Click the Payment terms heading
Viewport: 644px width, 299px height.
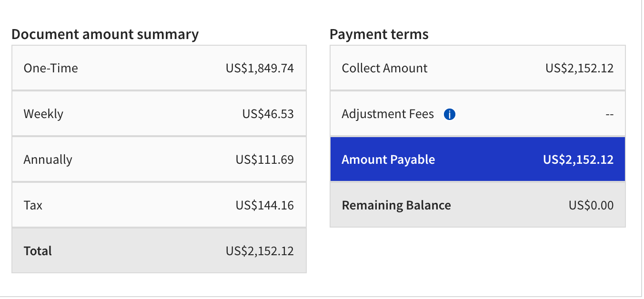[x=379, y=34]
